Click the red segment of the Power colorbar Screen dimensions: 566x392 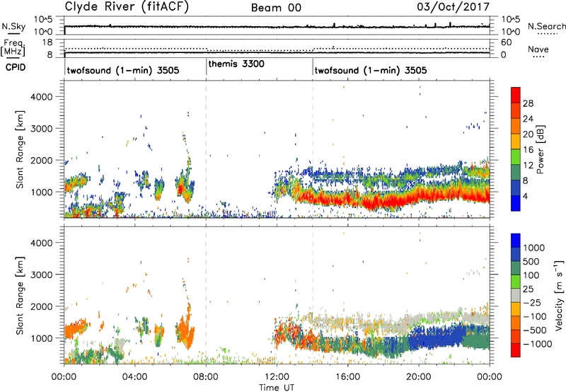(x=516, y=95)
